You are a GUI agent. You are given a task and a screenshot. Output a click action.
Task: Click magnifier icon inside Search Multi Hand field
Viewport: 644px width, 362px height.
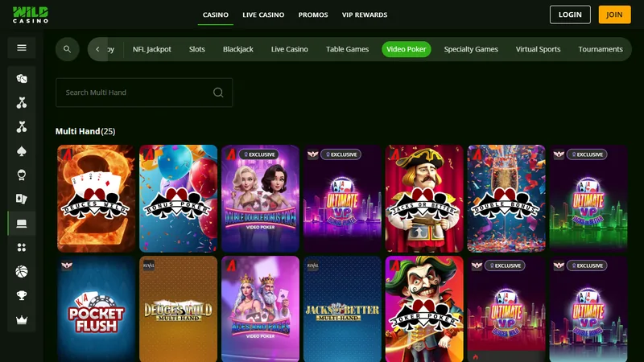pyautogui.click(x=218, y=93)
